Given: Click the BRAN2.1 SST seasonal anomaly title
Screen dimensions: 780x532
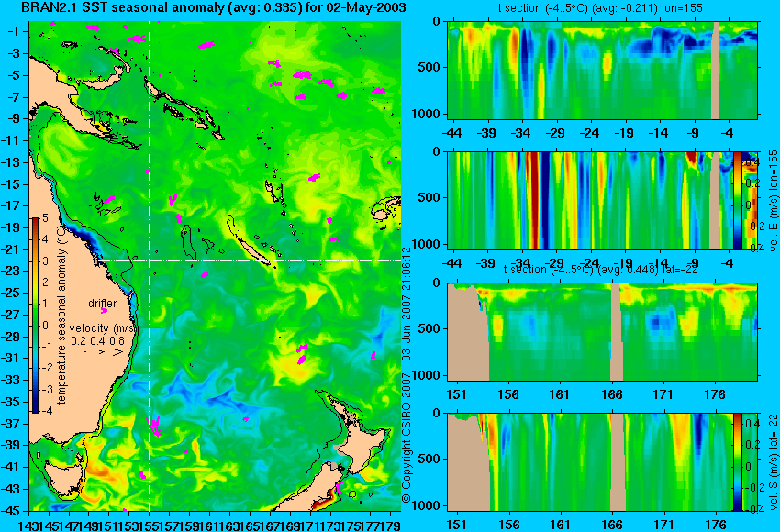Looking at the screenshot, I should (214, 7).
